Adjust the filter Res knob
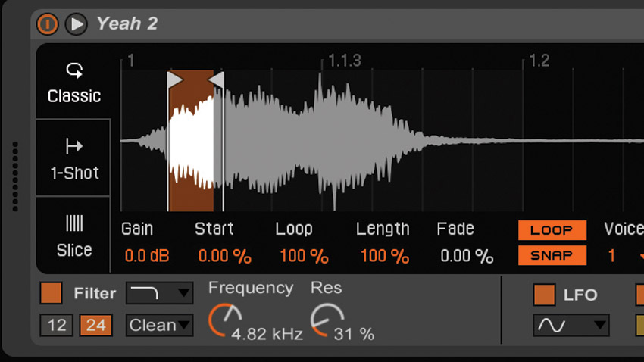The image size is (644, 362). [327, 320]
